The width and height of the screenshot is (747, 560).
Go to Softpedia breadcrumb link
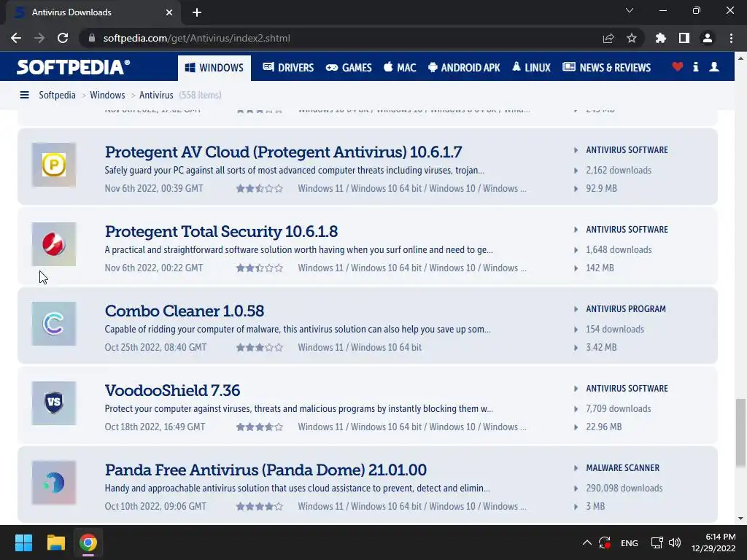pos(57,96)
